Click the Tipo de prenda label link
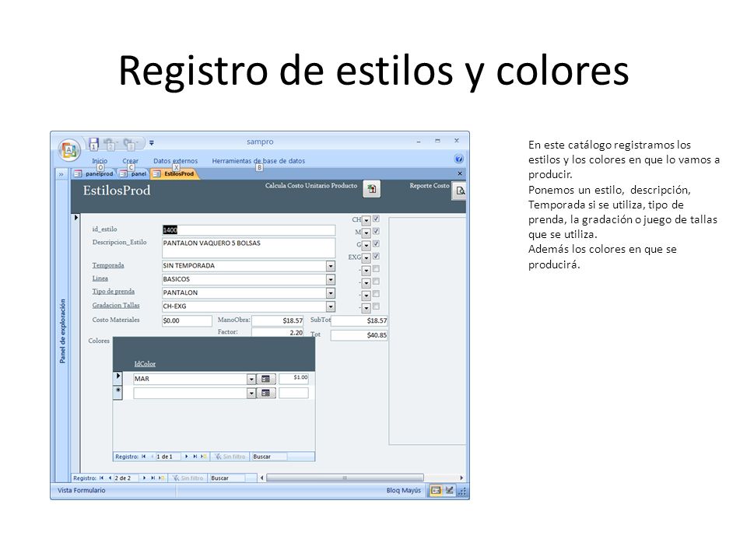Screen dimensions: 747x560 (114, 292)
